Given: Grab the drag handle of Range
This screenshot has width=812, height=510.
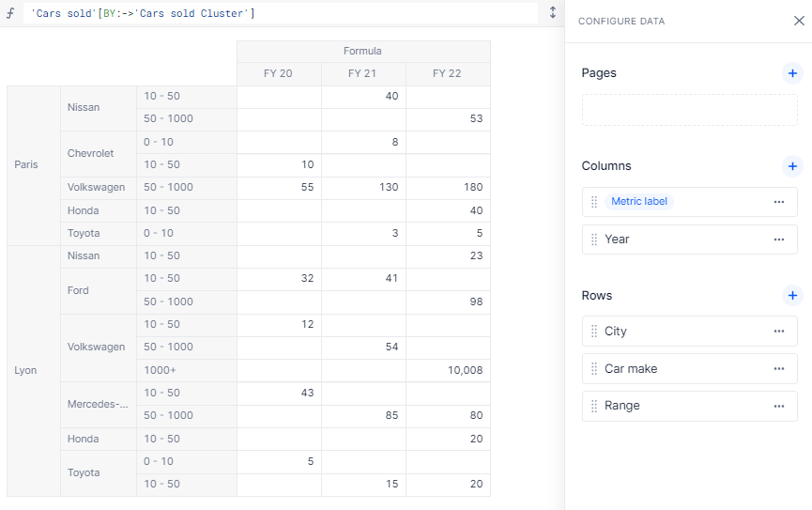Looking at the screenshot, I should [594, 406].
